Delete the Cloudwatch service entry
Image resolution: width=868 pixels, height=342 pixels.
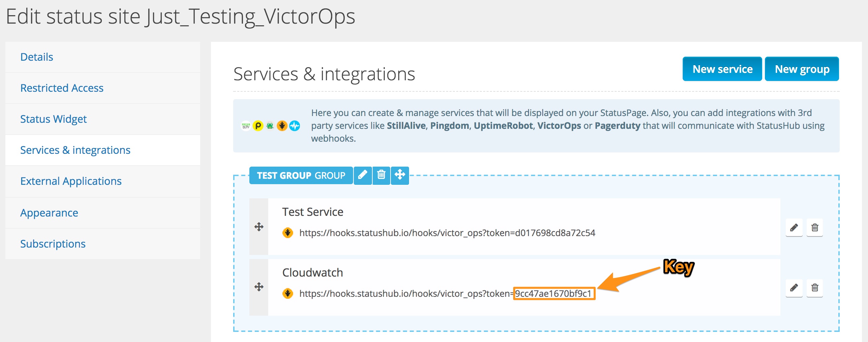tap(815, 288)
